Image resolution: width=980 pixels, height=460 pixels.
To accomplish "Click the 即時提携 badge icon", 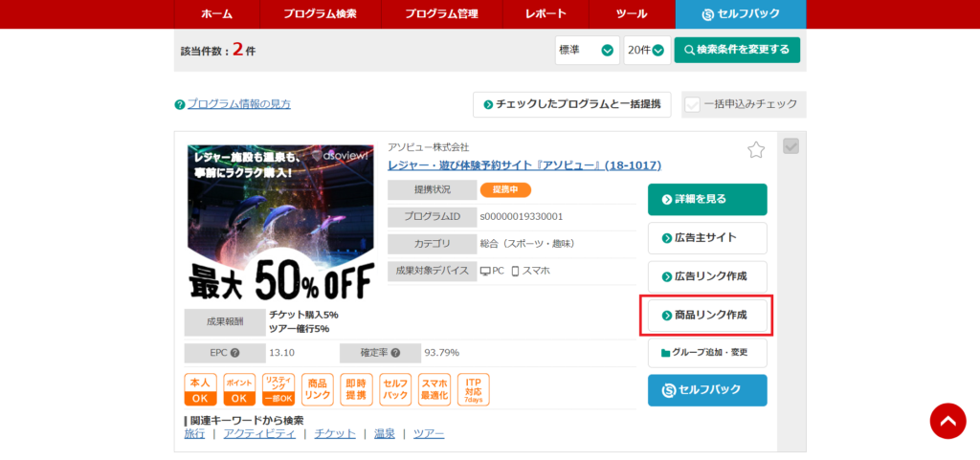I will (x=356, y=389).
